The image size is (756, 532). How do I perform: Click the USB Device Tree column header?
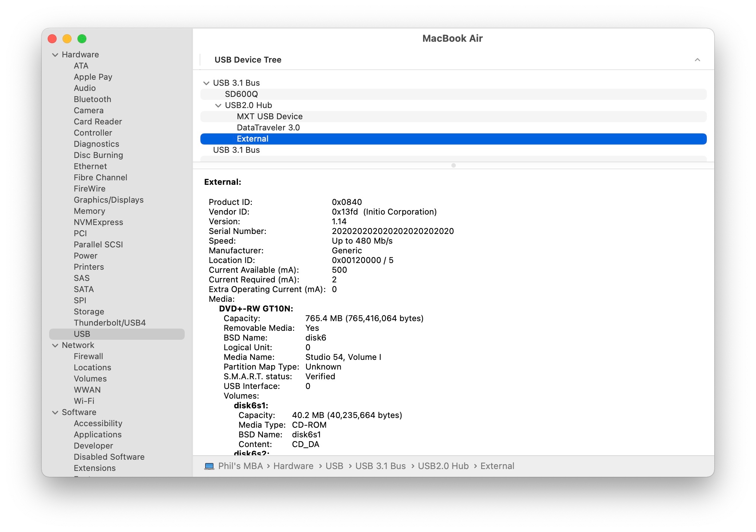(248, 60)
